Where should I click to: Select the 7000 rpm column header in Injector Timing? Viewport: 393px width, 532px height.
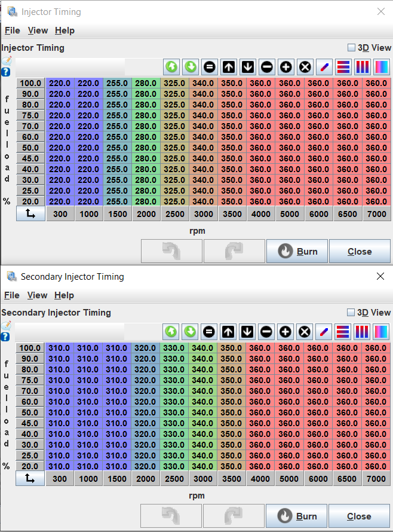376,214
